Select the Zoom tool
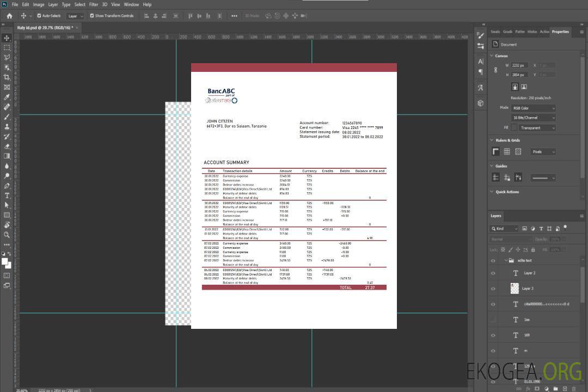Screen dimensions: 588x392 (7, 235)
